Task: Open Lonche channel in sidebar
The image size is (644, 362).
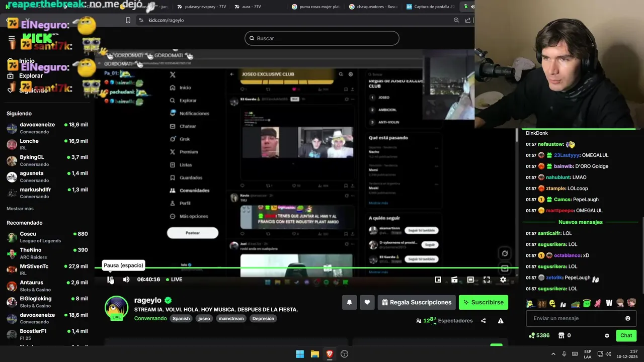Action: pyautogui.click(x=47, y=144)
